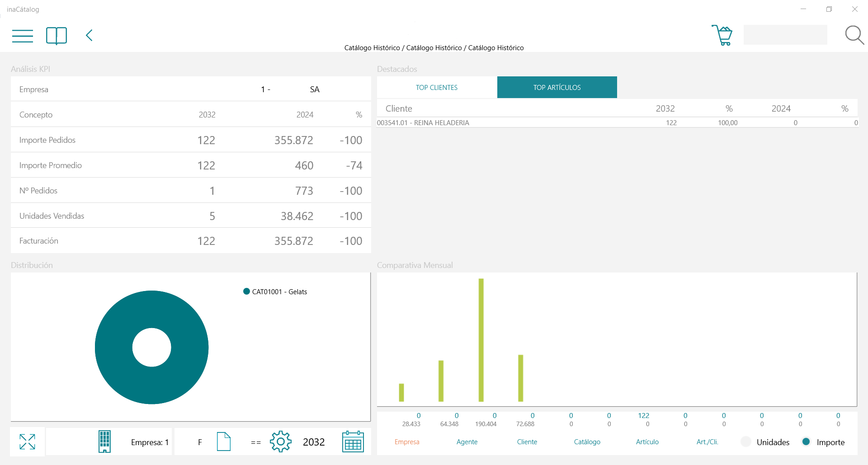Open the calendar date picker icon
Image resolution: width=868 pixels, height=465 pixels.
(x=353, y=442)
